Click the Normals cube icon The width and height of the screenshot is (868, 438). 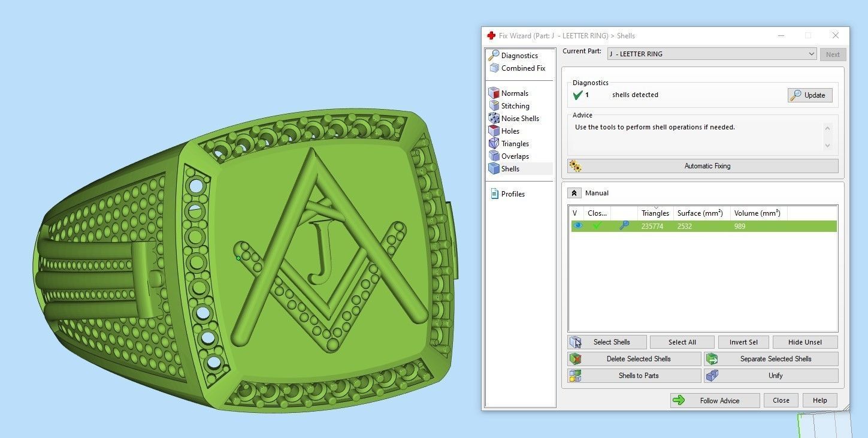[x=494, y=93]
